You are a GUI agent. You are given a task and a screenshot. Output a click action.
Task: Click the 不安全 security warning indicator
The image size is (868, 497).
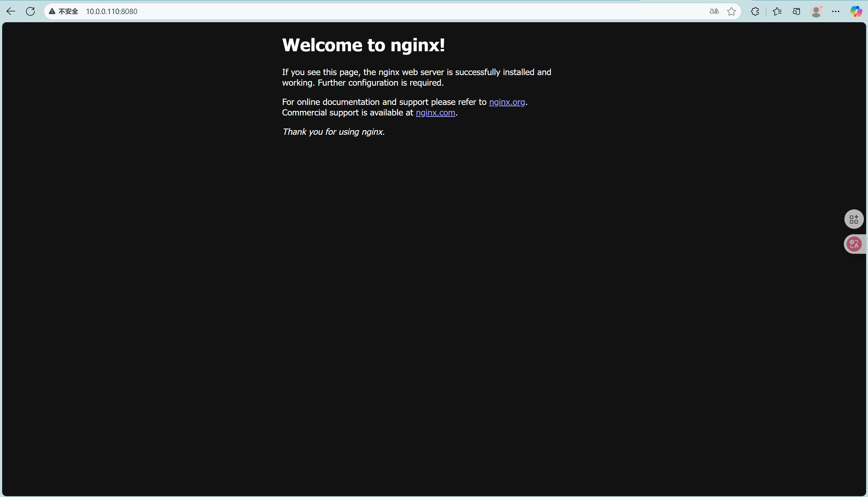tap(63, 11)
